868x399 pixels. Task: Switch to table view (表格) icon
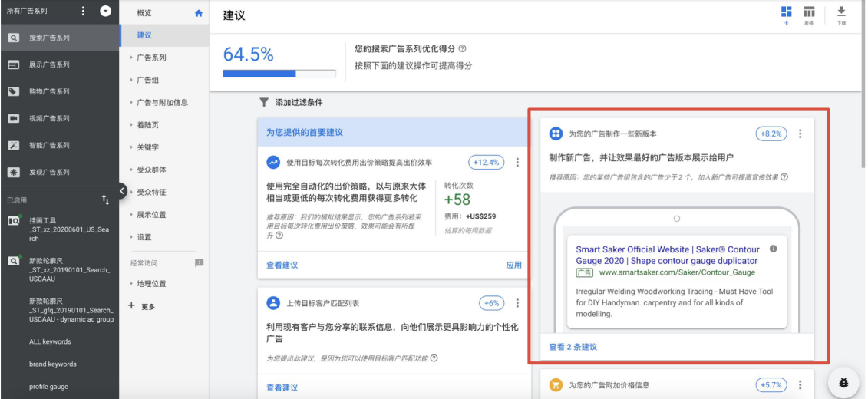click(809, 12)
